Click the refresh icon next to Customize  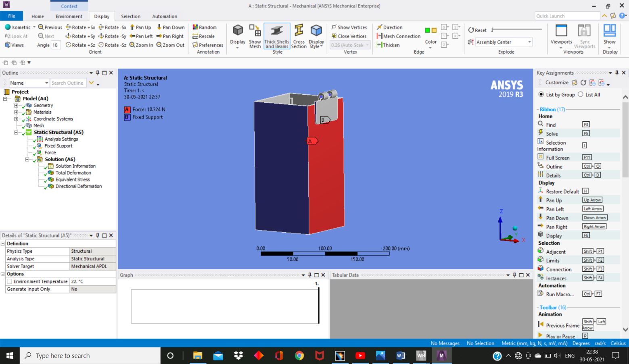[x=583, y=83]
